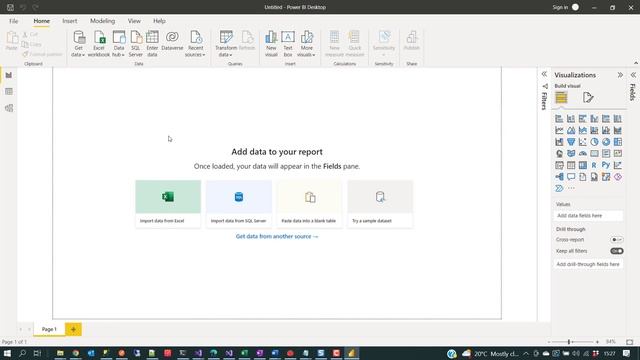Expand the Fields pane chevron
This screenshot has height=360, width=640.
[x=633, y=75]
